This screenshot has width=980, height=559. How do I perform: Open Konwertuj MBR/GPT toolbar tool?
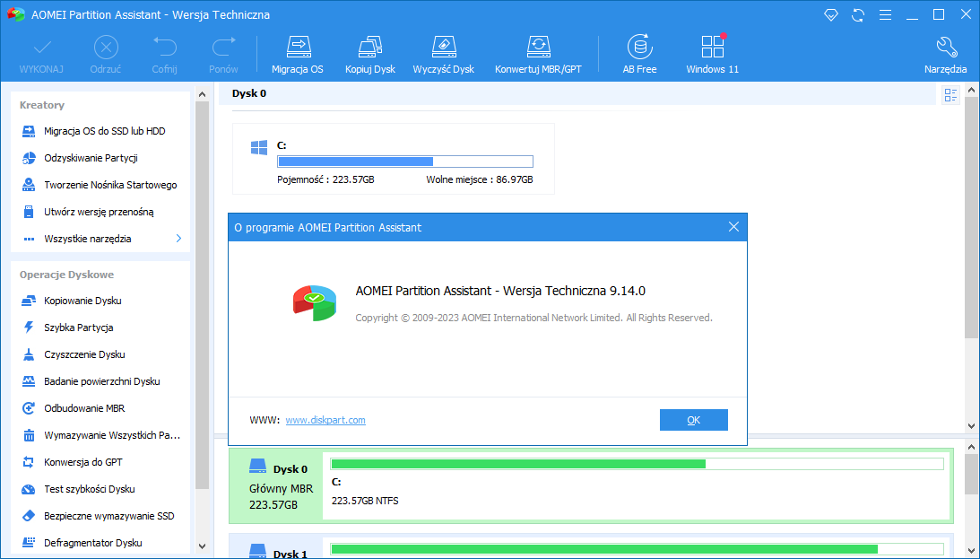[x=538, y=55]
